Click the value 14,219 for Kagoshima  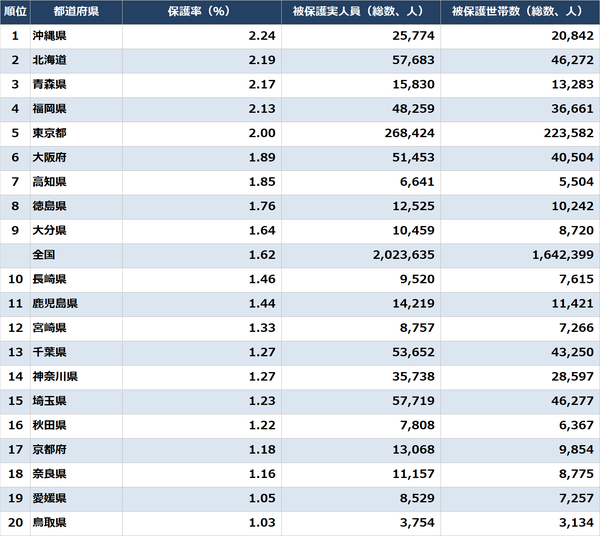click(414, 304)
